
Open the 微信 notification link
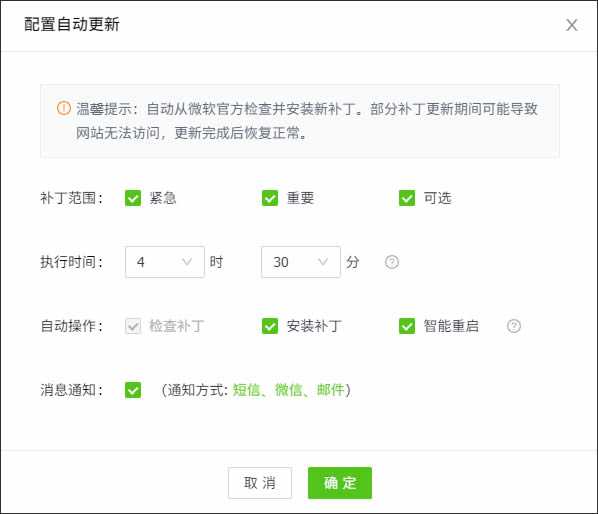(289, 390)
